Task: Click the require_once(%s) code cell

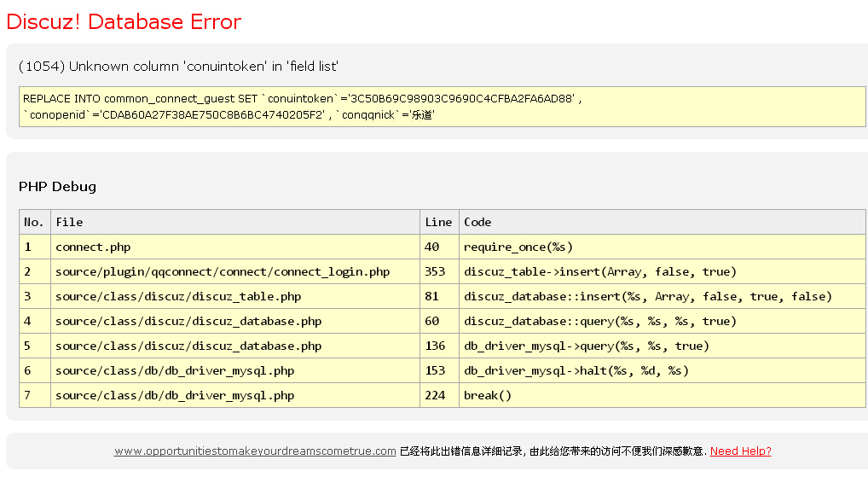Action: pyautogui.click(x=662, y=247)
